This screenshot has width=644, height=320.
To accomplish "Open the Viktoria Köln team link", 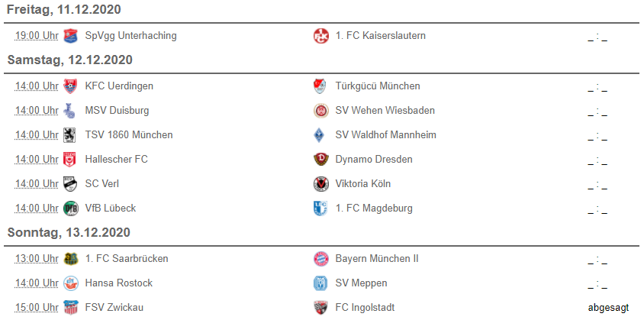I will (x=363, y=183).
